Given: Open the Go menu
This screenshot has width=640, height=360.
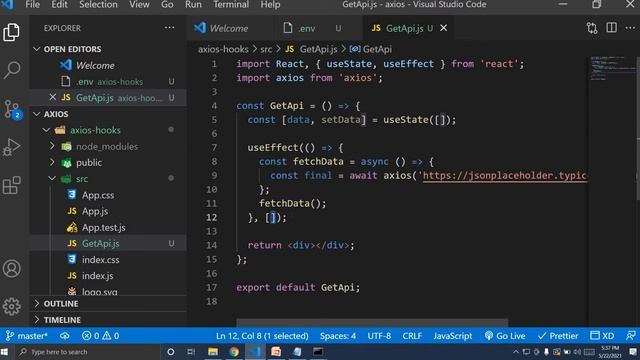Looking at the screenshot, I should 167,4.
